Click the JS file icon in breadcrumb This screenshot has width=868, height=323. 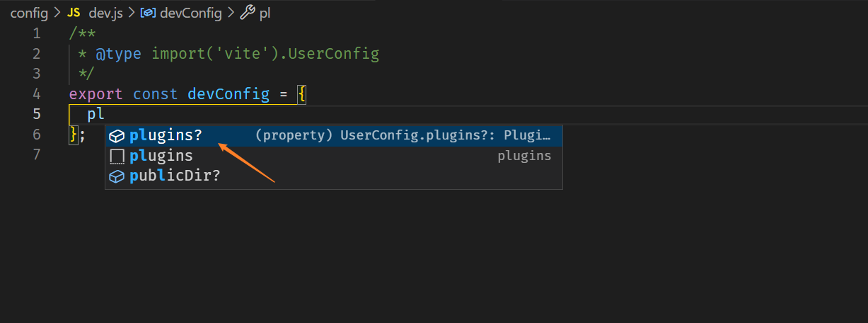pyautogui.click(x=74, y=12)
